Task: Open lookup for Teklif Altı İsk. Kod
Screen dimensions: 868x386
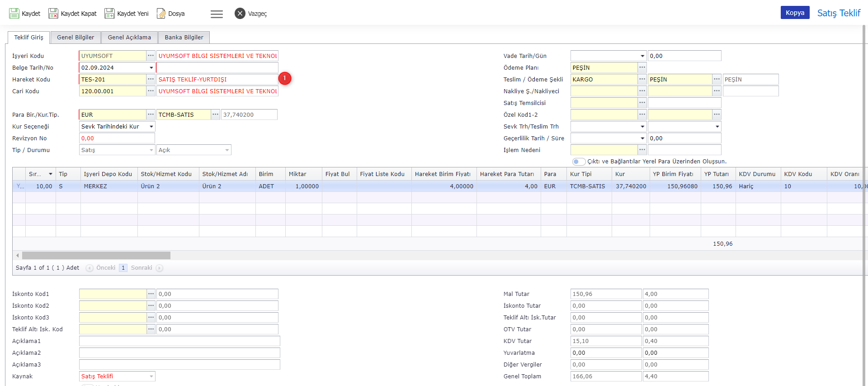Action: [x=151, y=329]
